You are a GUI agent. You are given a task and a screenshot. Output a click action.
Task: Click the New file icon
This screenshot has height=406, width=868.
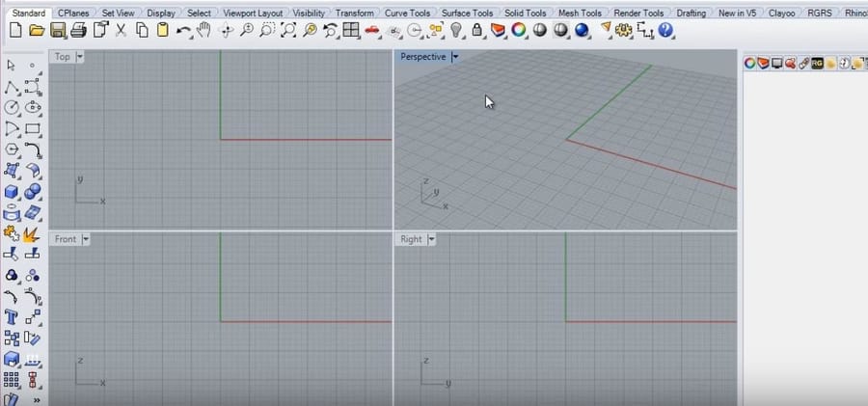tap(15, 31)
